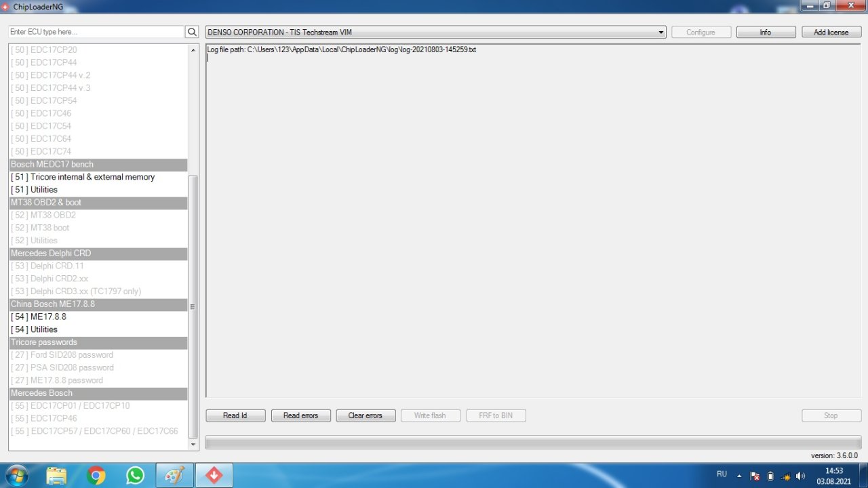
Task: Click the Read errors button
Action: click(300, 415)
